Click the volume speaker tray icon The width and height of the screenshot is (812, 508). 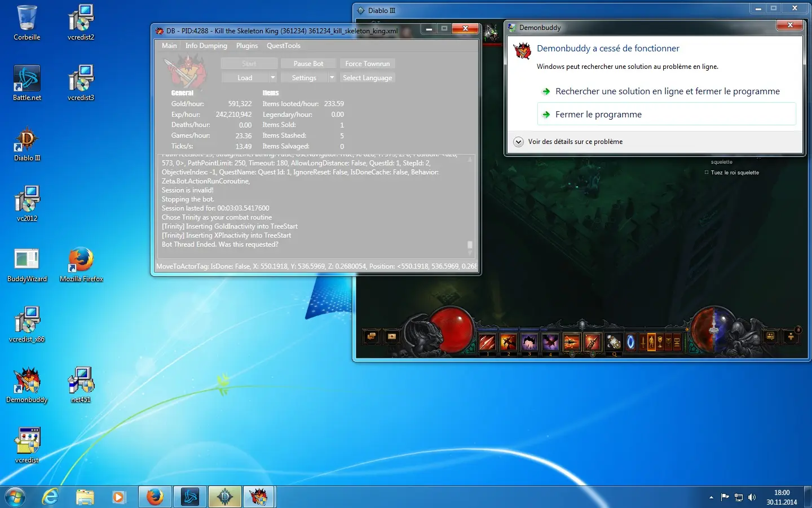tap(752, 497)
